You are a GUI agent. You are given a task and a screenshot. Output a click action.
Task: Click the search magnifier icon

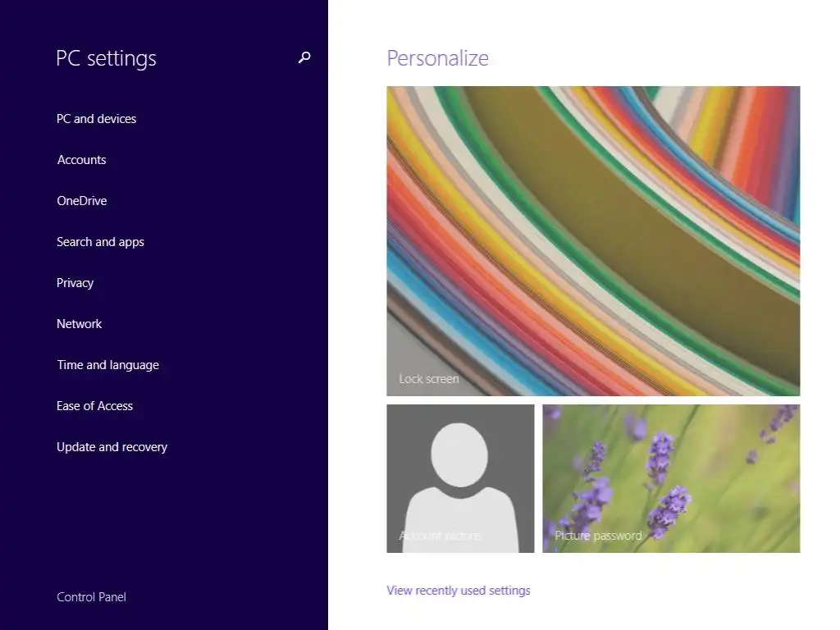point(304,57)
